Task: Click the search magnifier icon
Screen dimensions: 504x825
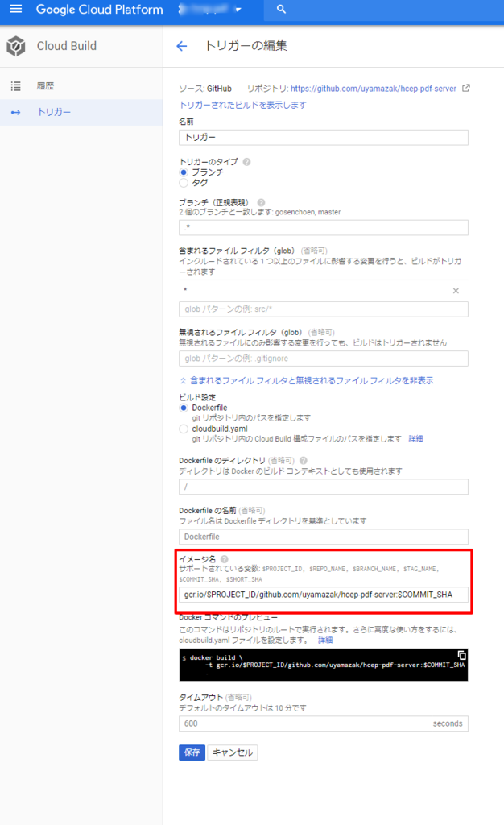Action: coord(281,9)
